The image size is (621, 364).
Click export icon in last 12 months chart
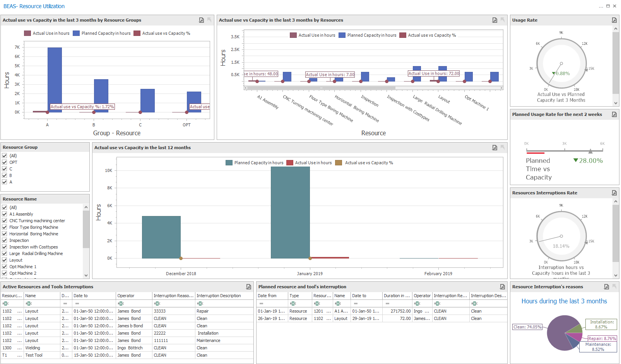click(x=494, y=148)
